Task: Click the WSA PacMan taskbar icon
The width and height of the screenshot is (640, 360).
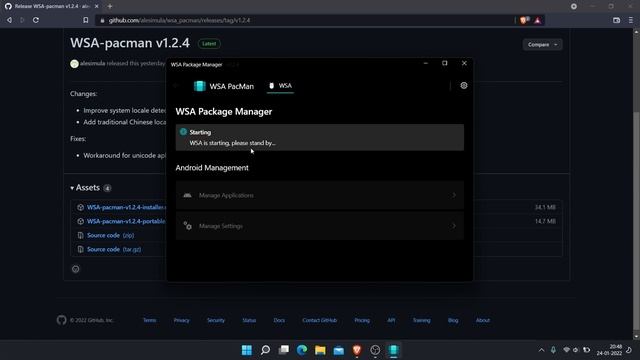Action: pos(393,350)
